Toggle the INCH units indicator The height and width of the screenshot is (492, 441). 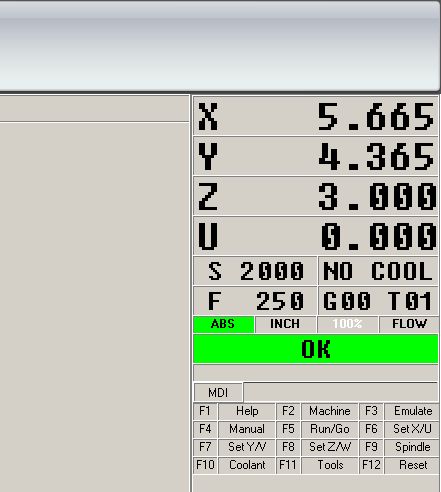point(285,324)
